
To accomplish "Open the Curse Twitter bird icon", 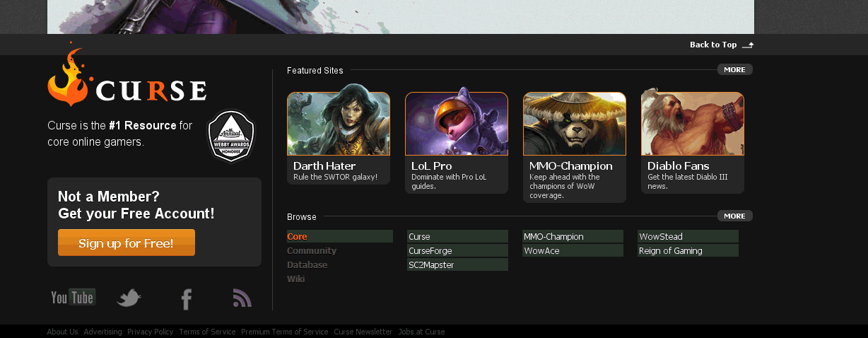I will [129, 298].
